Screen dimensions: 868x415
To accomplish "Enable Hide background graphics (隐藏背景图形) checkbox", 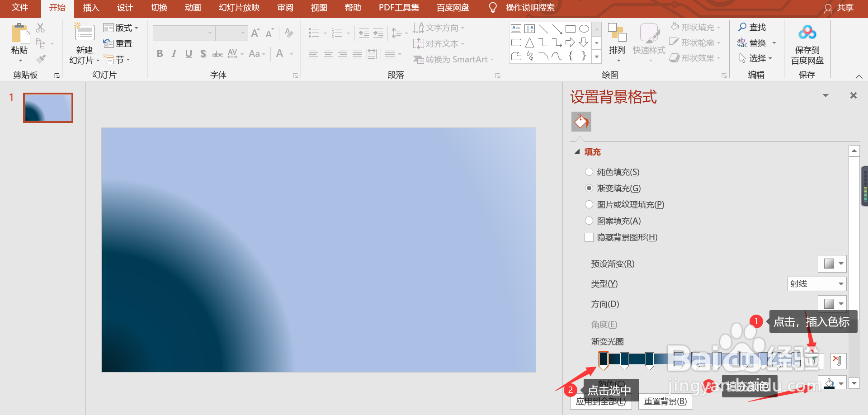I will tap(589, 237).
